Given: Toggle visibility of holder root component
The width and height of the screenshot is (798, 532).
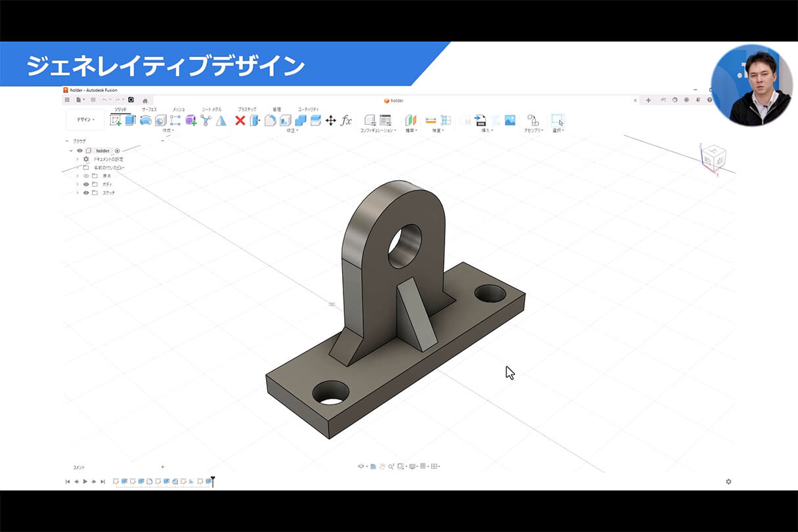Looking at the screenshot, I should [79, 150].
